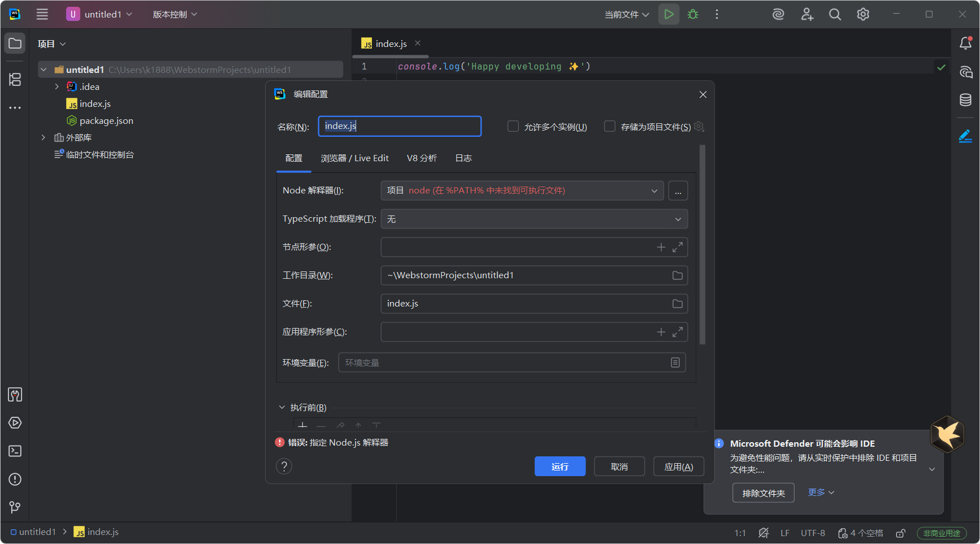This screenshot has height=544, width=980.
Task: Open the Services tool window
Action: tap(15, 423)
